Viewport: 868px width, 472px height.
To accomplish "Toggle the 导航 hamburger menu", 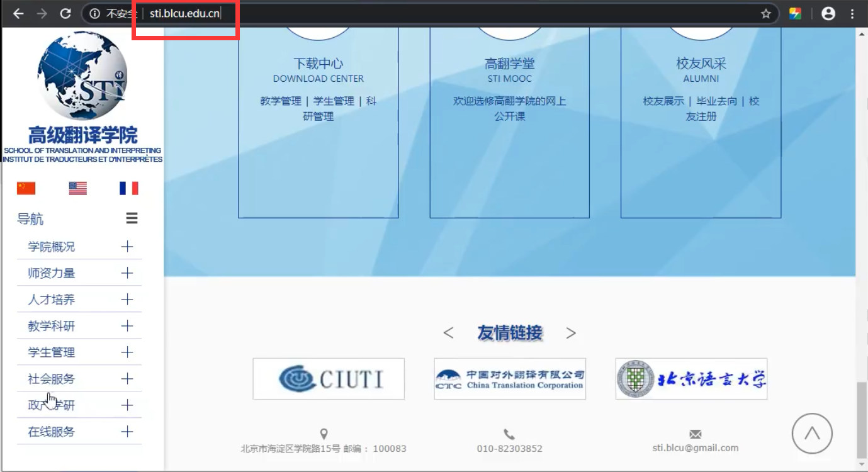I will pyautogui.click(x=132, y=218).
